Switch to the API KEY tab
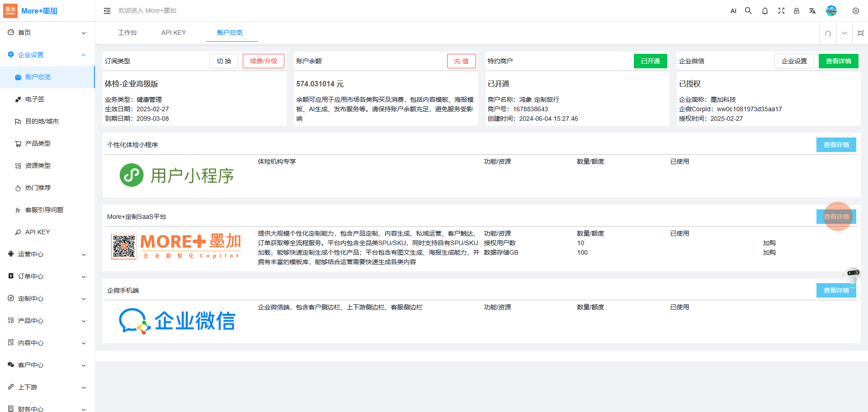The image size is (868, 412). [x=174, y=33]
